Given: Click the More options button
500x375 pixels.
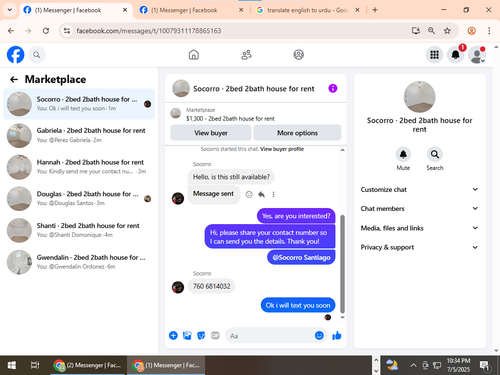Looking at the screenshot, I should coord(297,133).
